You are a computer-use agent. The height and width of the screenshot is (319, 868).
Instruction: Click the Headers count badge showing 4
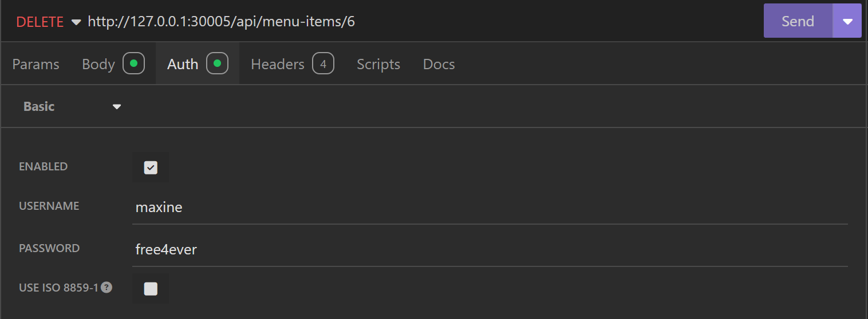(x=323, y=64)
